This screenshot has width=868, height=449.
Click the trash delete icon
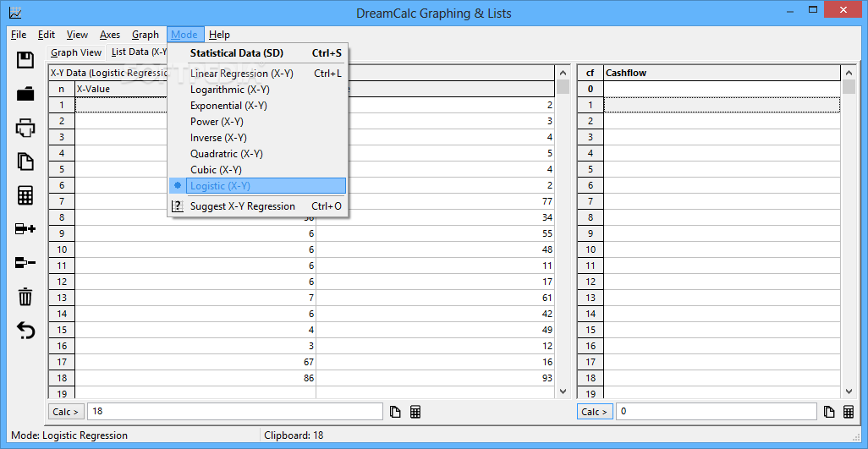tap(25, 297)
